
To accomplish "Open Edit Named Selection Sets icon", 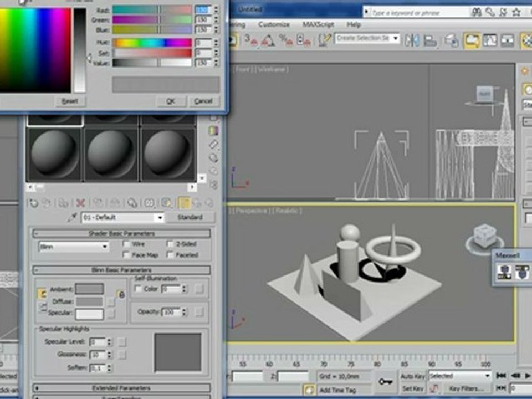I will point(325,40).
